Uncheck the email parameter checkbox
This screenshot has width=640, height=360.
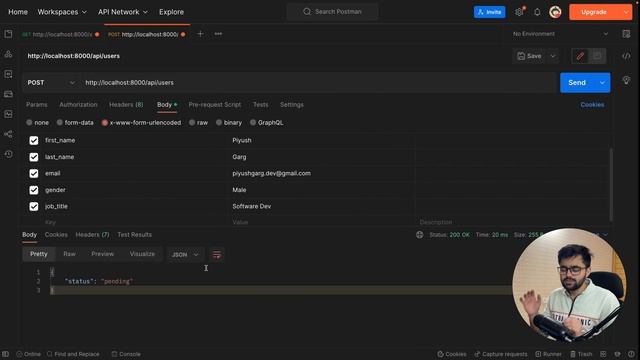(x=34, y=173)
